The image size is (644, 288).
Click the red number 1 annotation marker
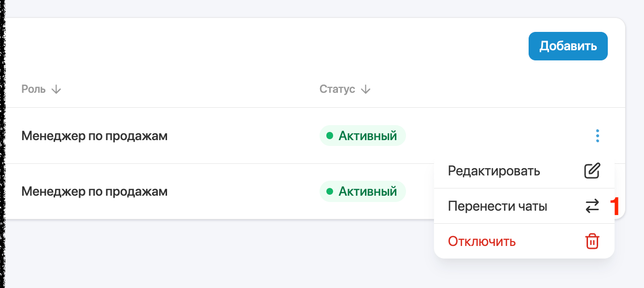tap(615, 206)
